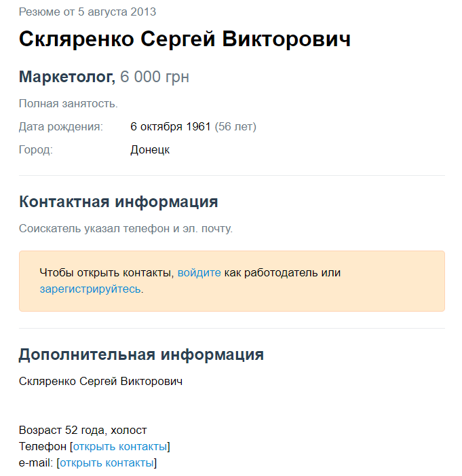Click the name under Дополнительная информация
462x476 pixels.
pyautogui.click(x=100, y=382)
